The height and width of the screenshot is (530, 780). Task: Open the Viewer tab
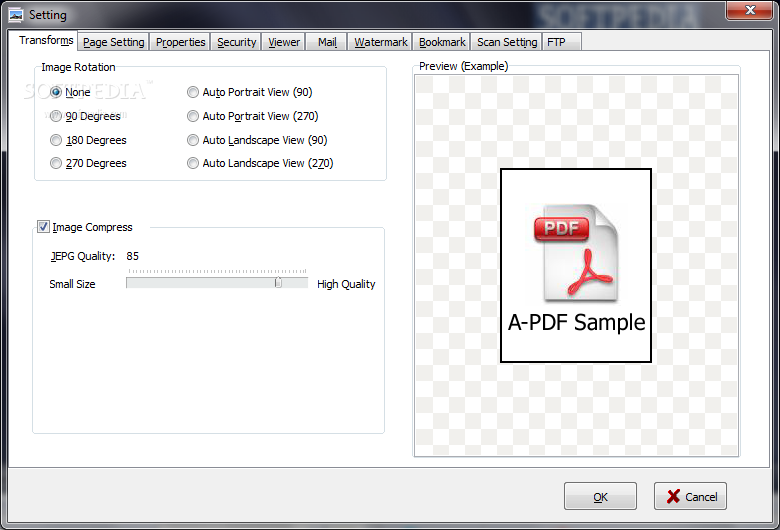284,42
